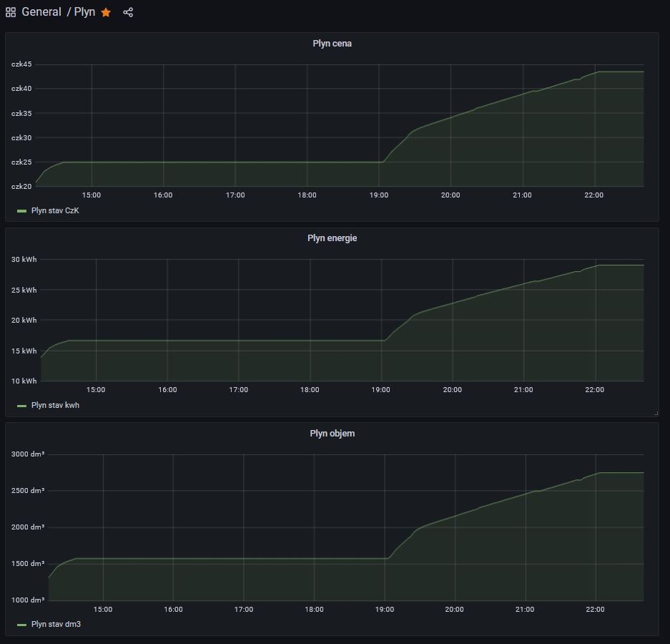Open the General folder breadcrumb
The image size is (670, 644).
41,12
